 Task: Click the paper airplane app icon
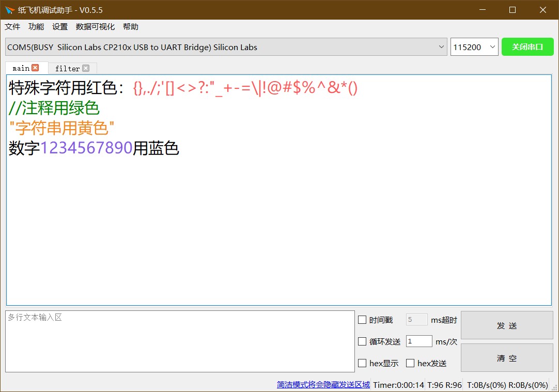[10, 10]
